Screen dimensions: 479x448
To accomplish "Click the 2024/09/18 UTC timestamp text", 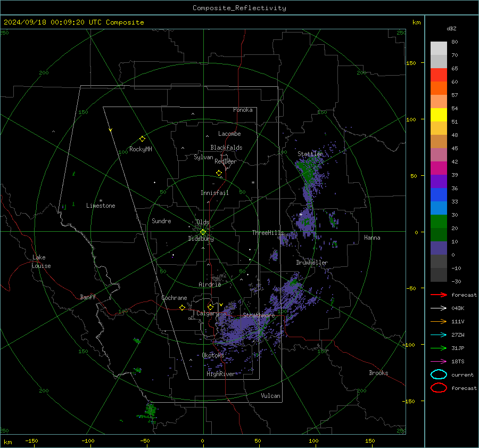I will tap(73, 22).
